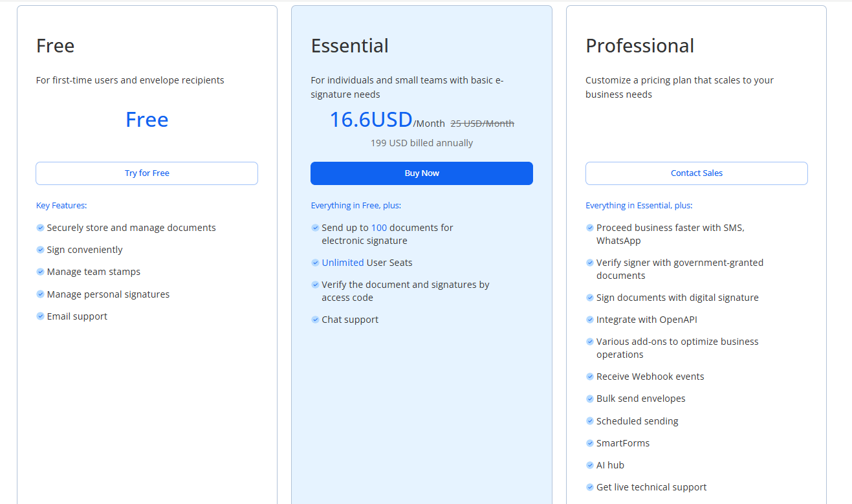Click the Try for Free button
This screenshot has height=504, width=852.
point(147,173)
